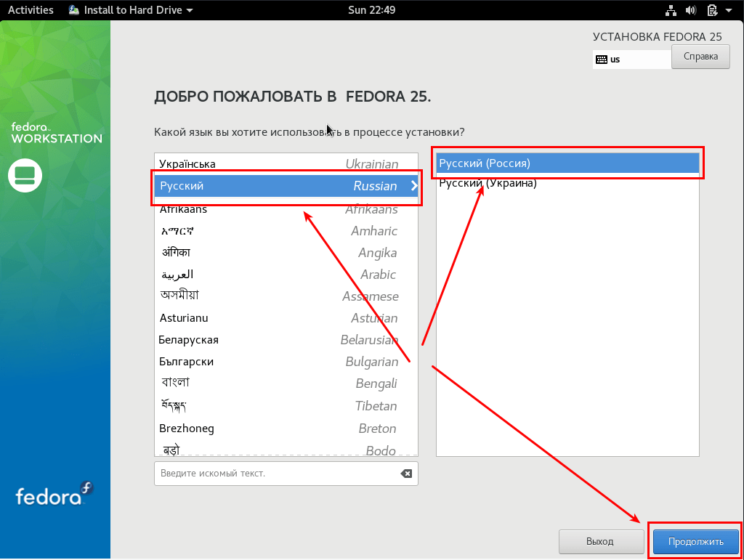Viewport: 744px width, 560px height.
Task: Select Беларуская (Belarusian) language row
Action: point(286,340)
